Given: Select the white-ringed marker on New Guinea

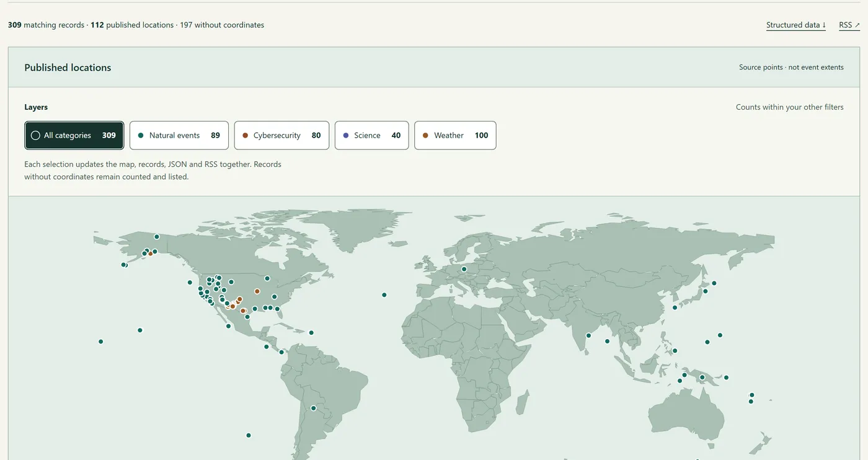Looking at the screenshot, I should coord(702,378).
